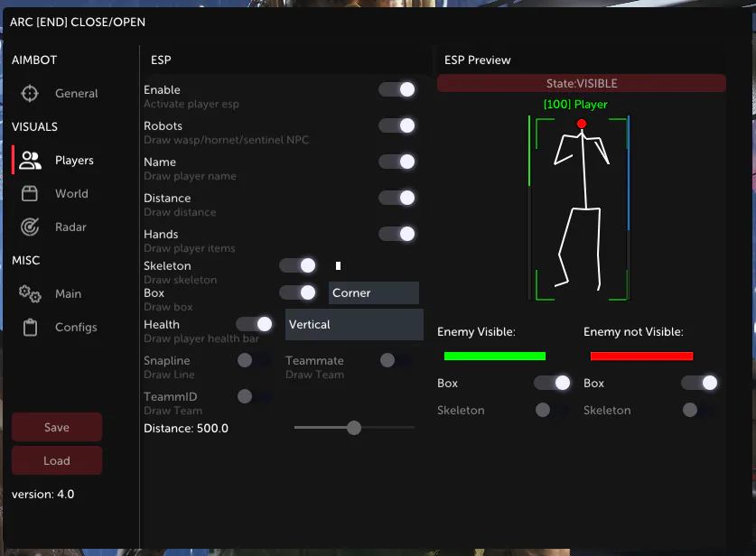
Task: Click the green Enemy Visible color bar
Action: click(x=494, y=356)
